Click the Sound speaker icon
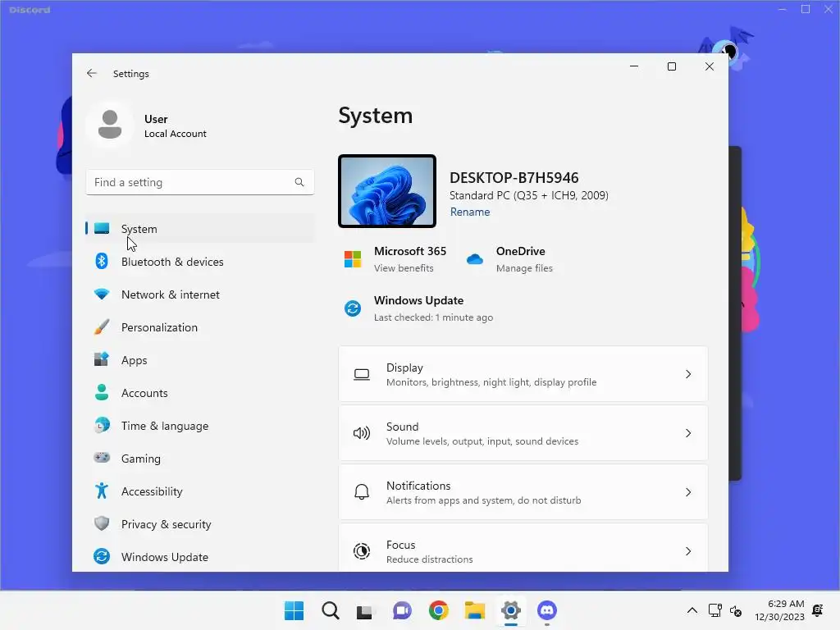The height and width of the screenshot is (630, 840). (x=362, y=433)
